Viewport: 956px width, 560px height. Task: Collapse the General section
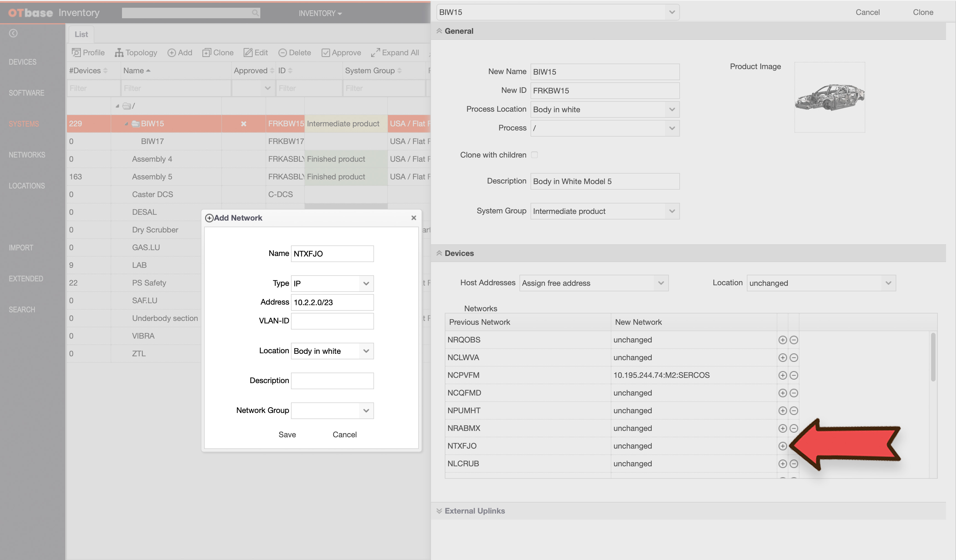[439, 31]
